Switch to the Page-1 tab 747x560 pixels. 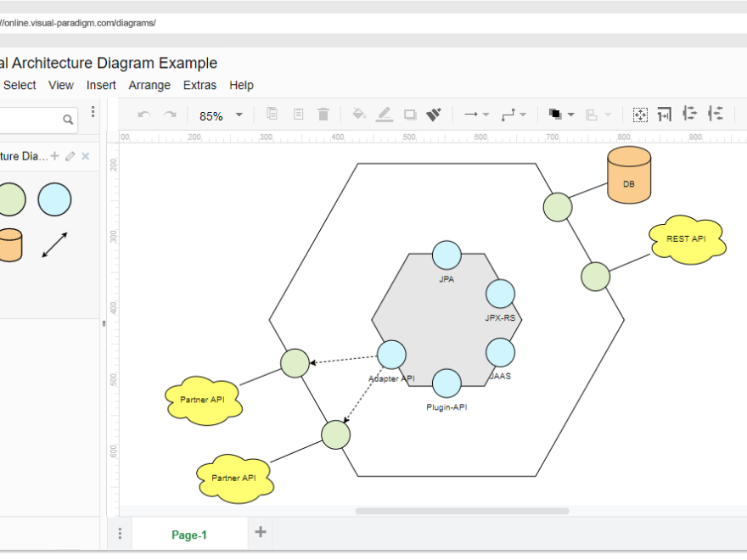click(188, 534)
